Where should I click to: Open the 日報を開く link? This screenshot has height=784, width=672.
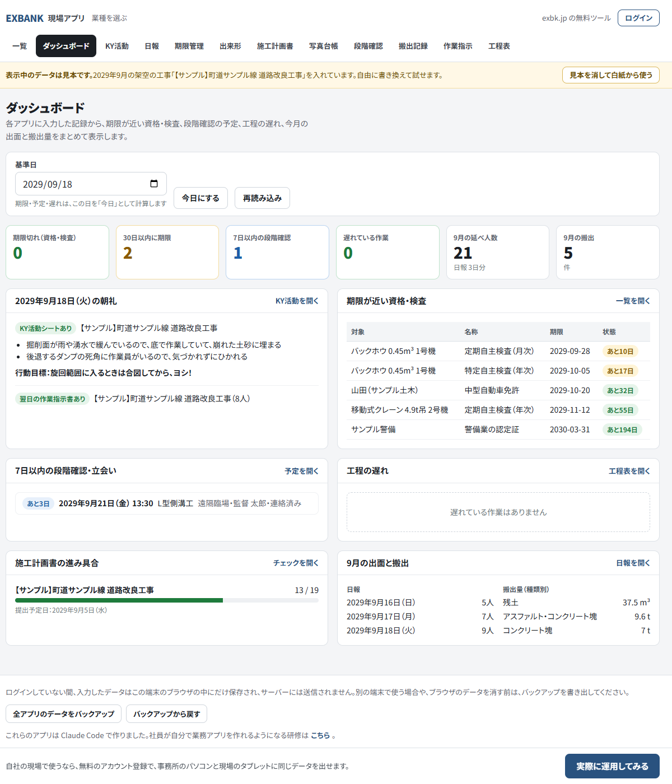pos(633,563)
